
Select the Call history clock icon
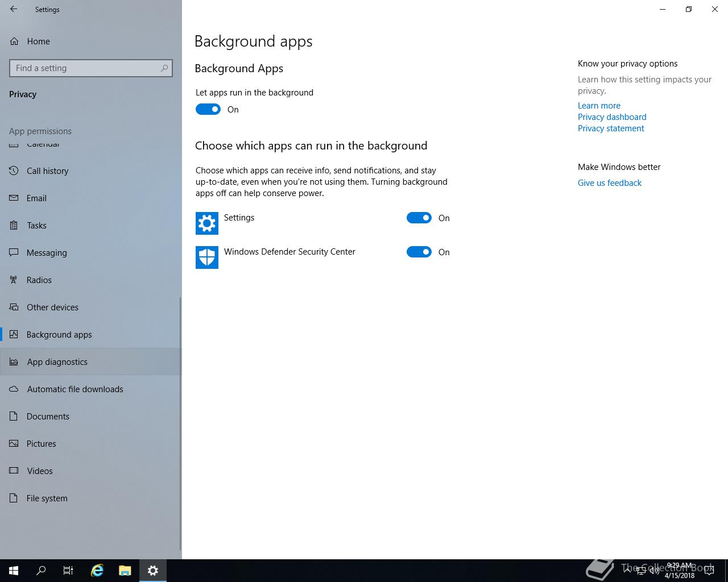(x=14, y=171)
